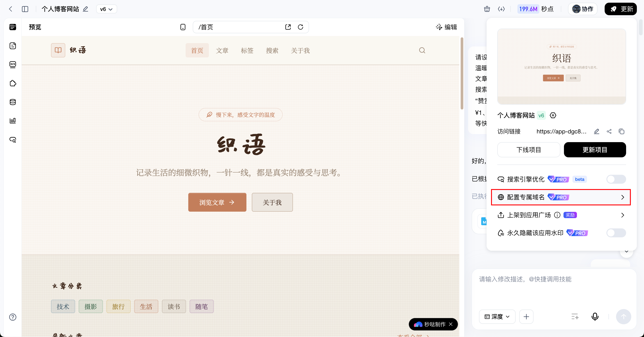Click the 奖励 badge

click(x=570, y=215)
